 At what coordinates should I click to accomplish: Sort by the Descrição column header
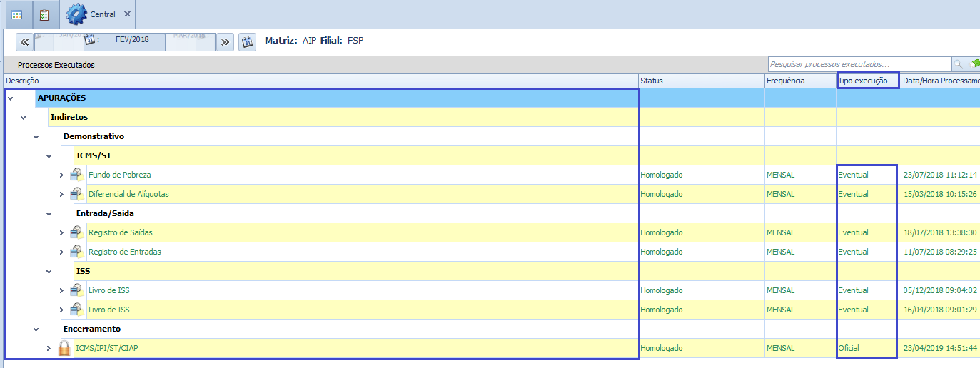[321, 81]
